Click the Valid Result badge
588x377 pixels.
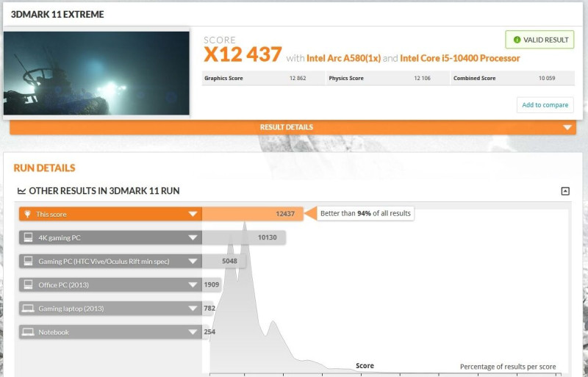pyautogui.click(x=539, y=40)
